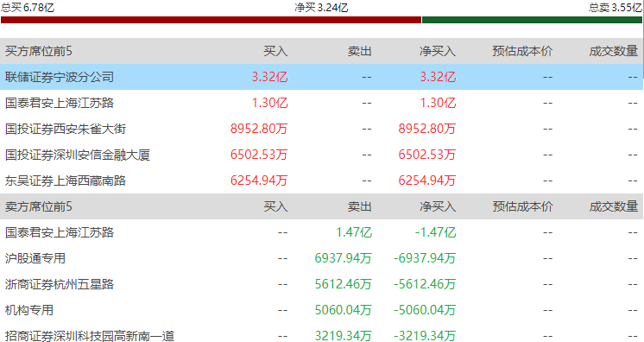Click the 机构专用 seller seat
Screen dimensions: 644x342
click(x=29, y=310)
